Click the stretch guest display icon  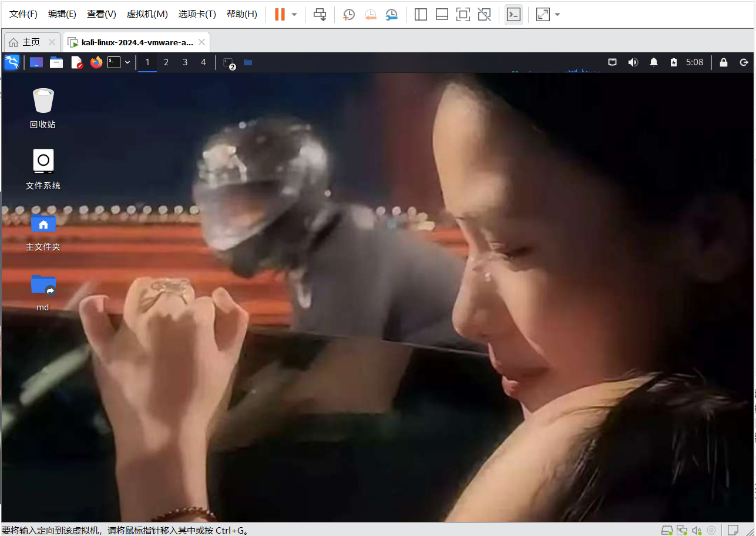point(543,14)
